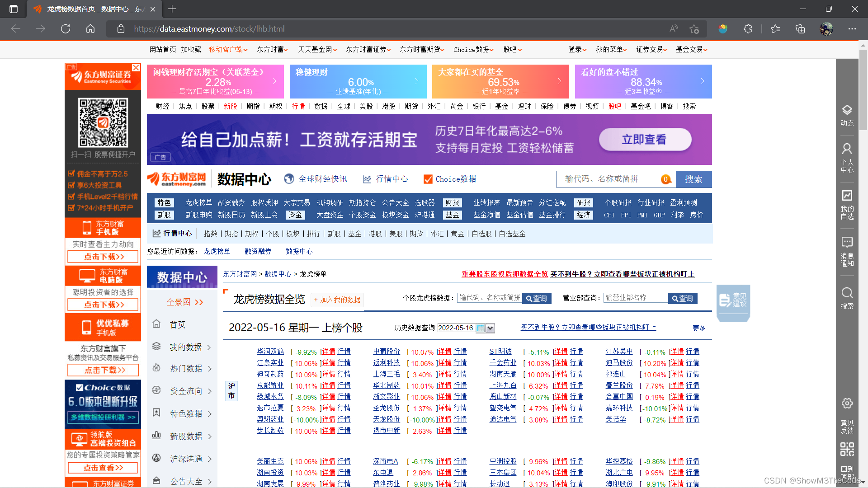Open the tab actions menu icon

tap(14, 9)
